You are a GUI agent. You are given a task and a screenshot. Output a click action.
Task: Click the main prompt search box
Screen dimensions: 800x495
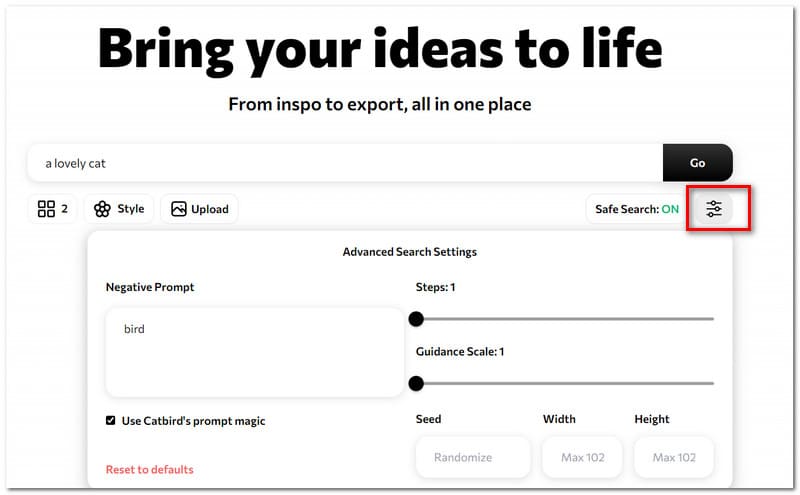coord(345,162)
